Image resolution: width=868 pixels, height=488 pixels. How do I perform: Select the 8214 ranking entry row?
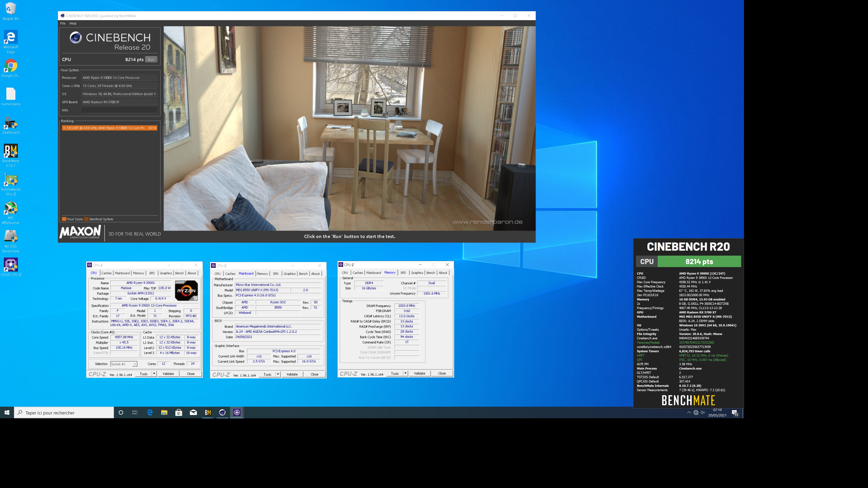[109, 128]
